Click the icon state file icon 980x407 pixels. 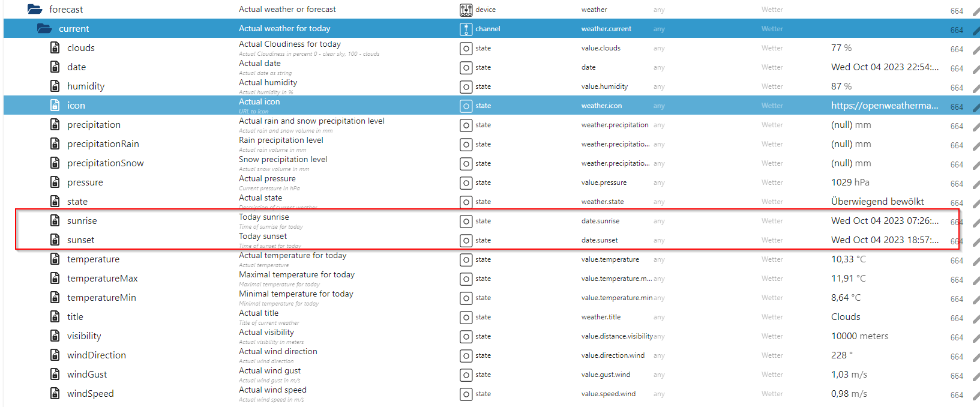click(55, 105)
